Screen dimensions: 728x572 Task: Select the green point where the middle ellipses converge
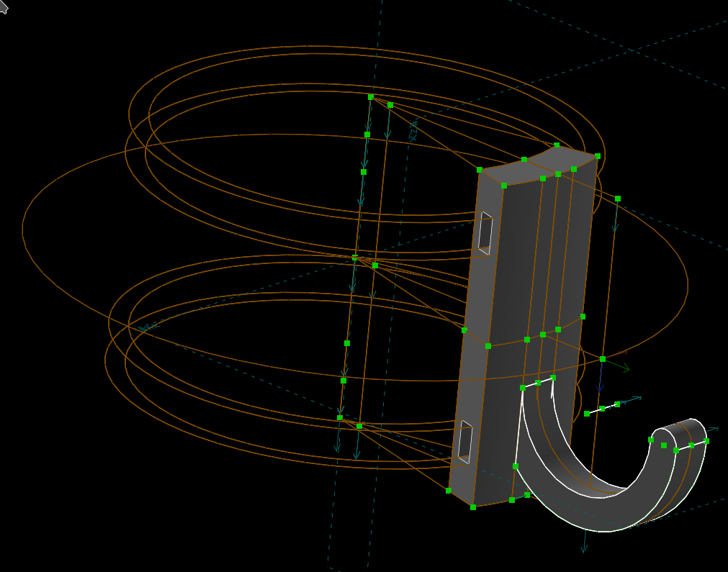pyautogui.click(x=354, y=257)
